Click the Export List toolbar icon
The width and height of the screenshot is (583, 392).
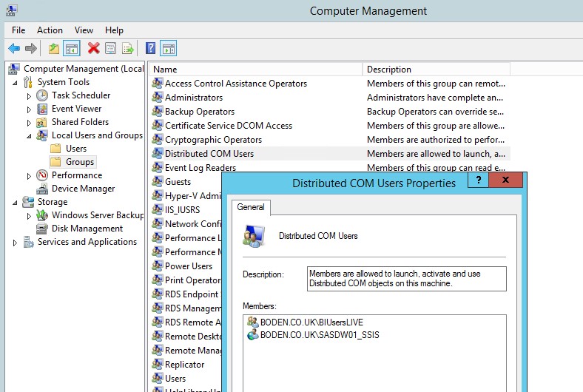coord(127,48)
